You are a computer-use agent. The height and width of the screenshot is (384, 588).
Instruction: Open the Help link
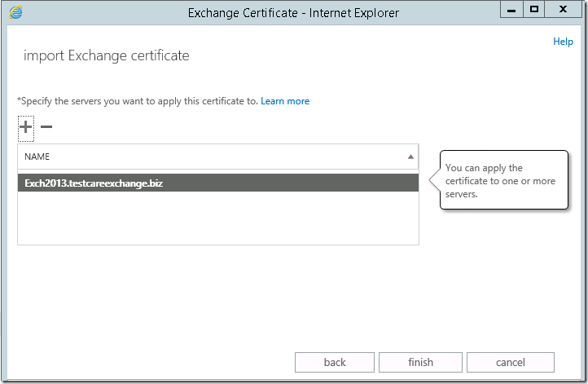563,42
